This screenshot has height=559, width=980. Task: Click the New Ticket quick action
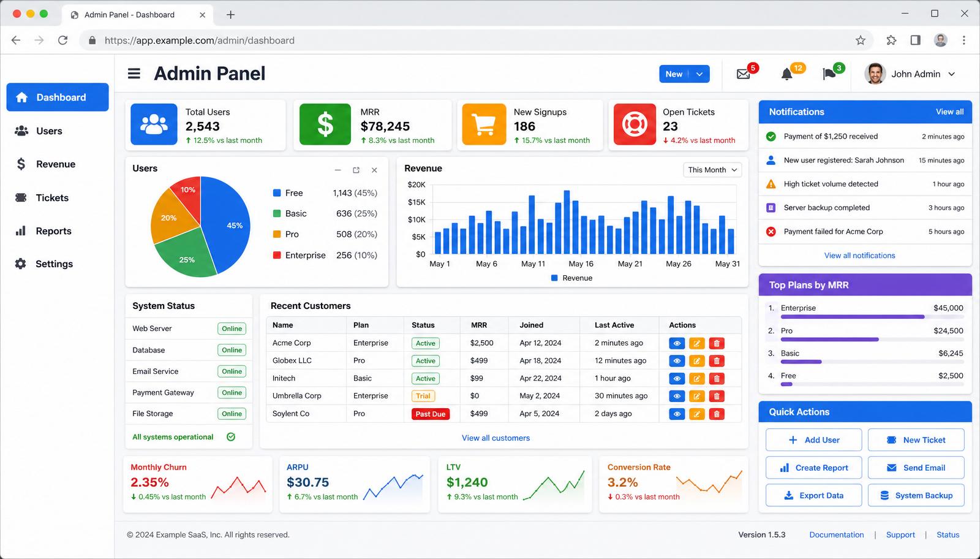pyautogui.click(x=916, y=440)
